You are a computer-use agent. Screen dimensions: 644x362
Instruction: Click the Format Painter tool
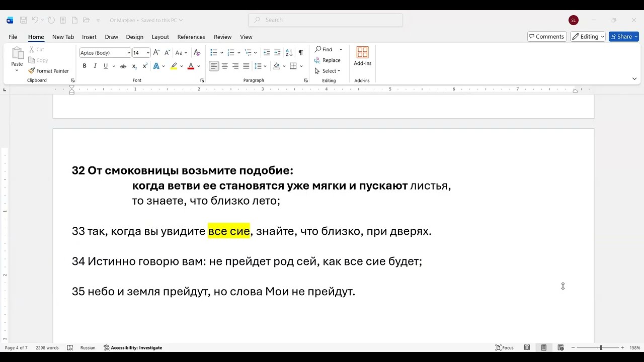pos(49,71)
